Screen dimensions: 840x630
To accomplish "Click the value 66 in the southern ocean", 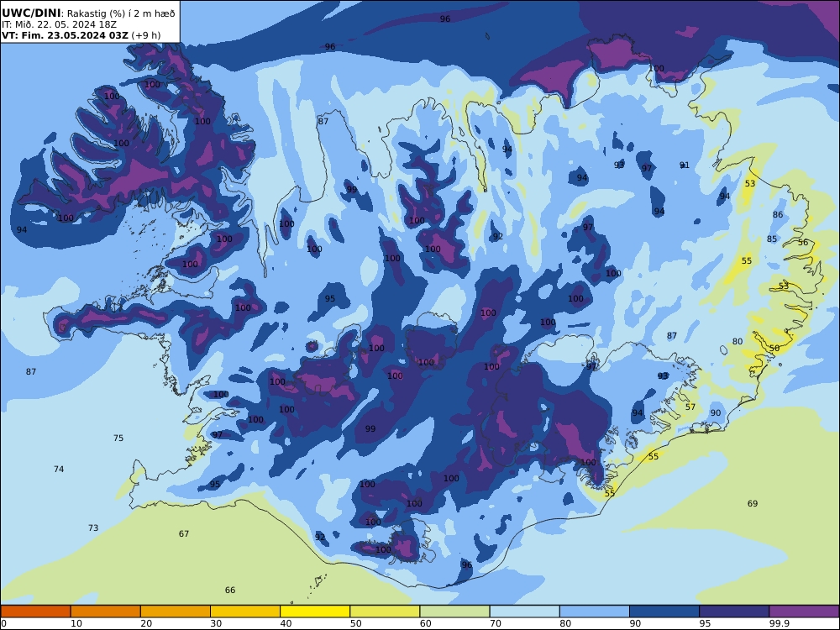I will (x=230, y=590).
